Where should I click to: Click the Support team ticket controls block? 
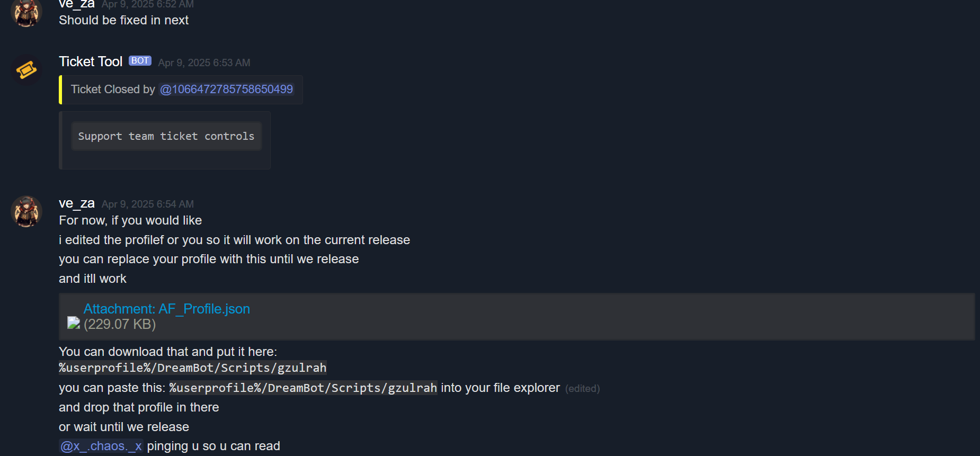[x=166, y=136]
